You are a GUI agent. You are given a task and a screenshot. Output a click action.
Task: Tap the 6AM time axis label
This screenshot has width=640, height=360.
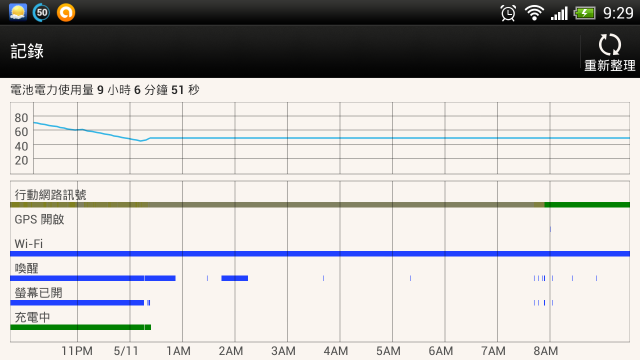click(440, 351)
